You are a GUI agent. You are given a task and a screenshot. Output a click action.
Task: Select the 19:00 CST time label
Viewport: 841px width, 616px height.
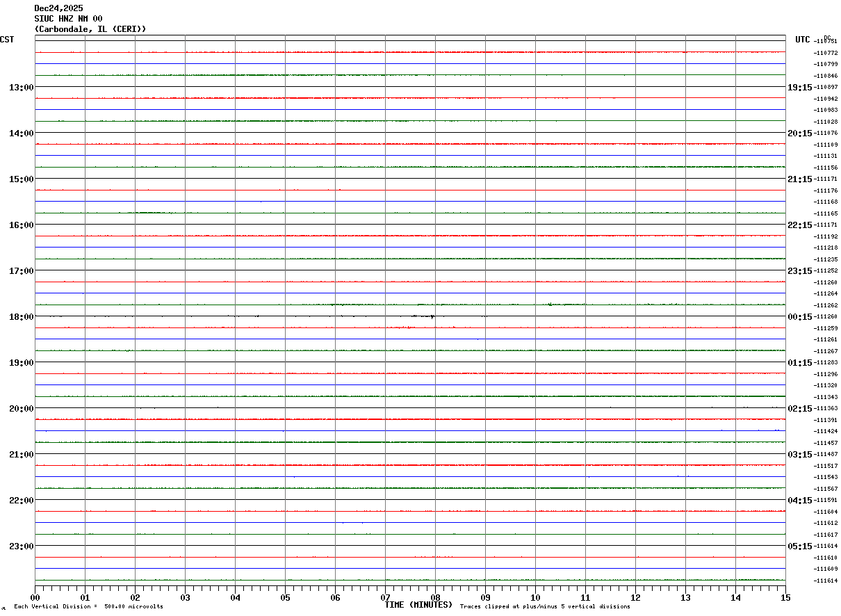(x=22, y=363)
